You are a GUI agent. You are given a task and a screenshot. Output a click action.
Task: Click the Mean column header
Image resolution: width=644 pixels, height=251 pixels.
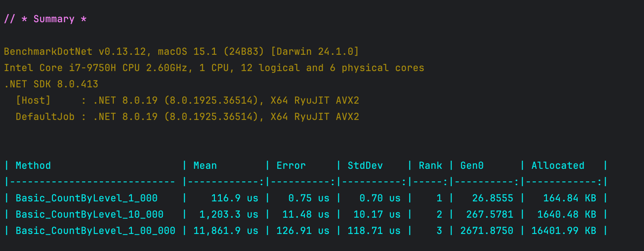205,165
